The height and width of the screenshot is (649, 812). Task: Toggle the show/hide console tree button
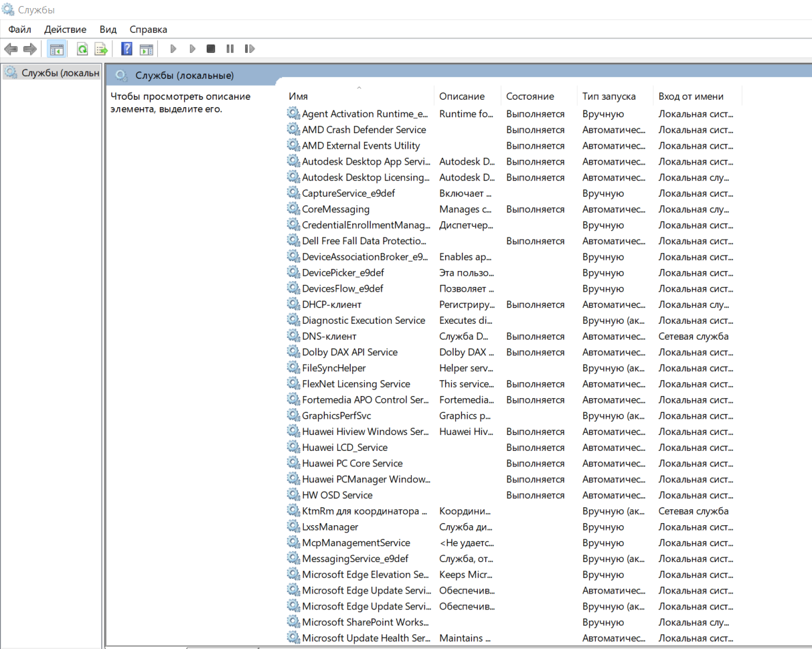click(x=57, y=49)
